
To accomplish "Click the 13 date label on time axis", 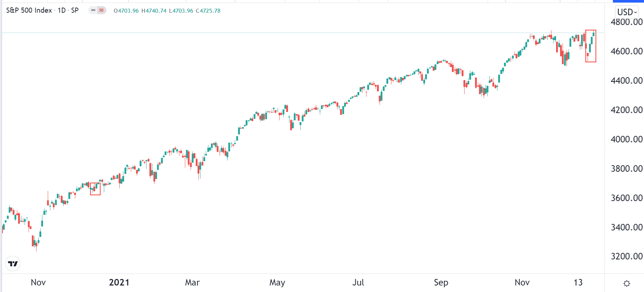I will (x=578, y=283).
